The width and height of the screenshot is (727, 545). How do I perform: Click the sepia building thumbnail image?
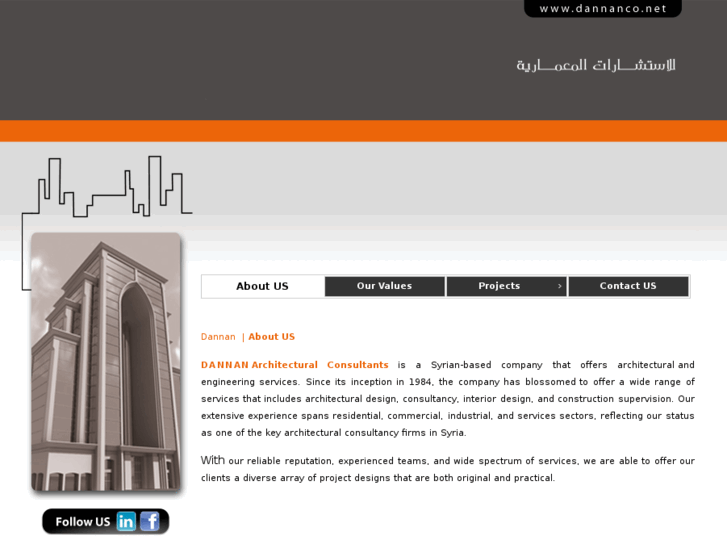tap(106, 362)
